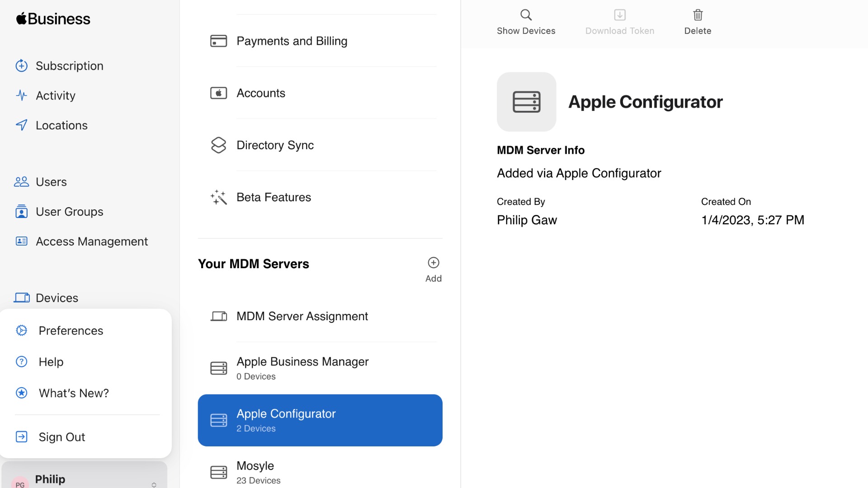Click the Sign Out arrow icon
This screenshot has width=868, height=488.
click(21, 437)
